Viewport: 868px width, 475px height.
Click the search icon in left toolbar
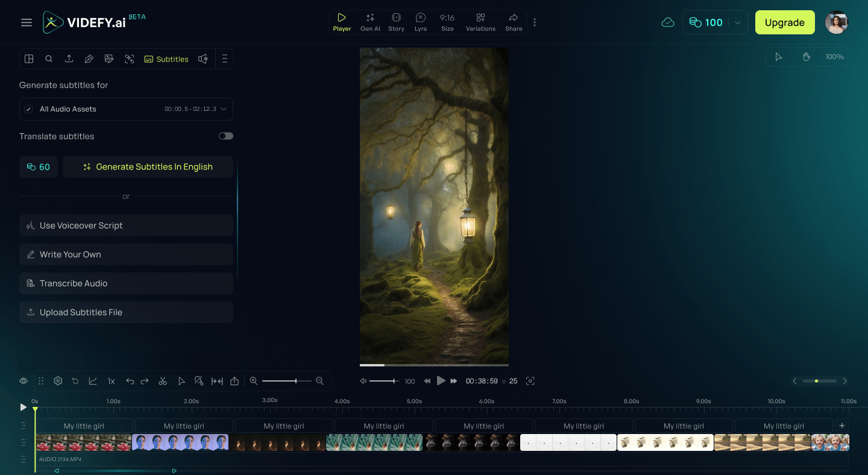tap(49, 59)
